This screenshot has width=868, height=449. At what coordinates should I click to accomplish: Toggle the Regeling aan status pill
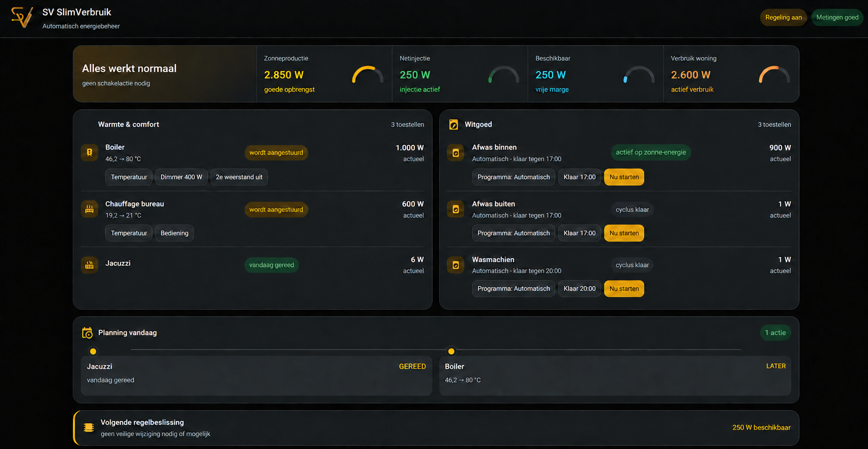(x=783, y=17)
